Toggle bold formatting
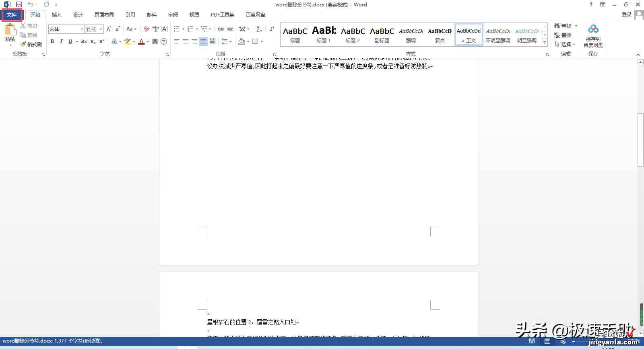644x349 pixels. coord(52,41)
